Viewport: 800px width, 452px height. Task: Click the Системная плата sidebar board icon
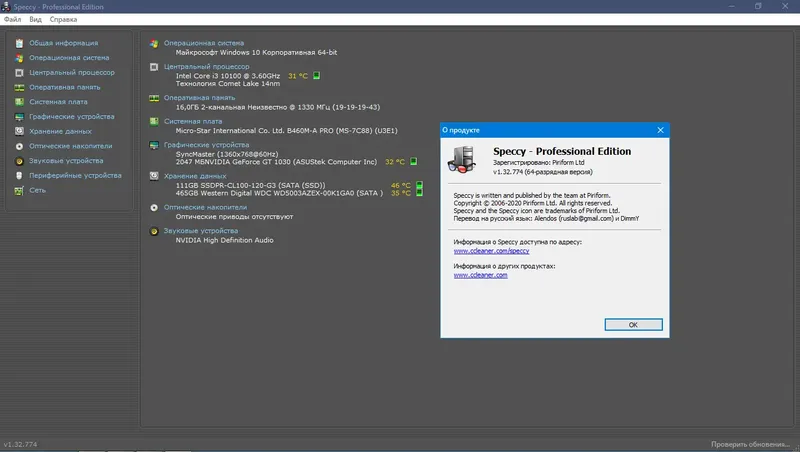(x=19, y=102)
